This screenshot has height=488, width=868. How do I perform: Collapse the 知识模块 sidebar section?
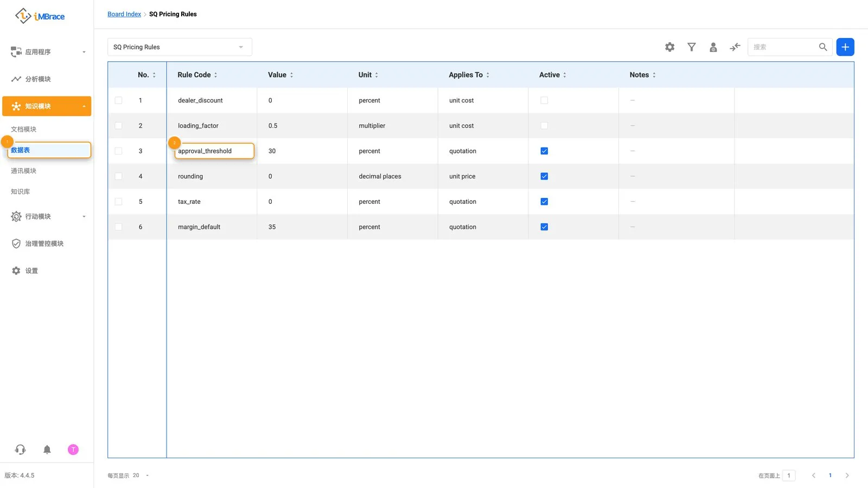pyautogui.click(x=47, y=106)
